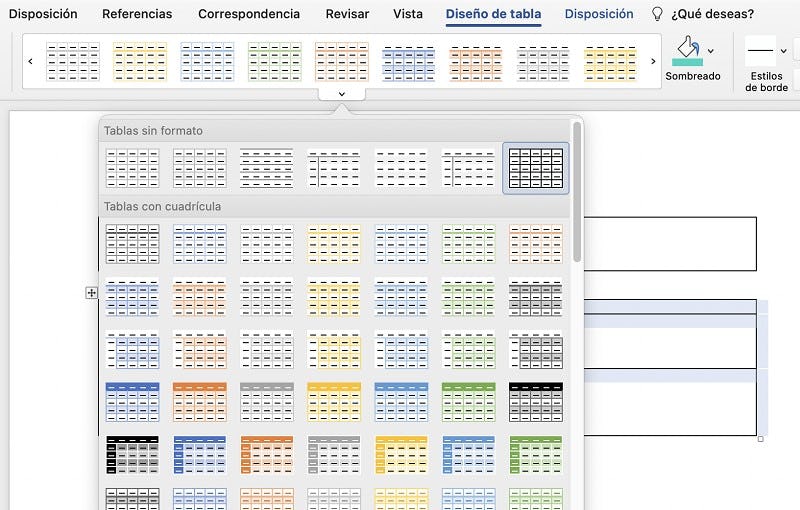Click the table move handle icon
This screenshot has height=510, width=800.
(91, 293)
